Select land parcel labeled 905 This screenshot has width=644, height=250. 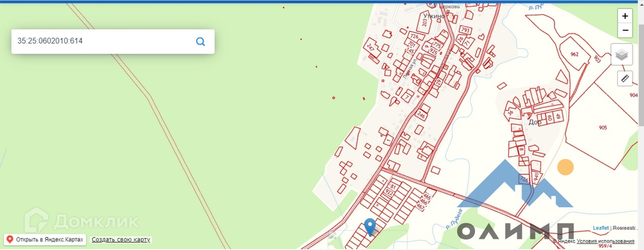tap(603, 128)
